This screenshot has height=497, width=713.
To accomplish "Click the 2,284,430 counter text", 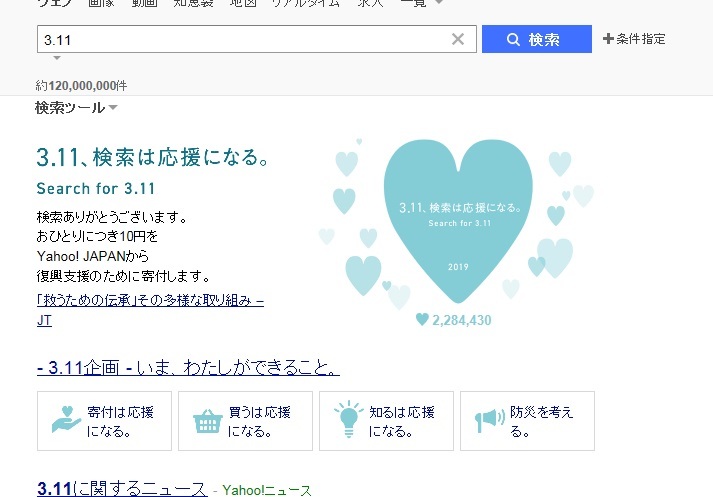I will [462, 320].
